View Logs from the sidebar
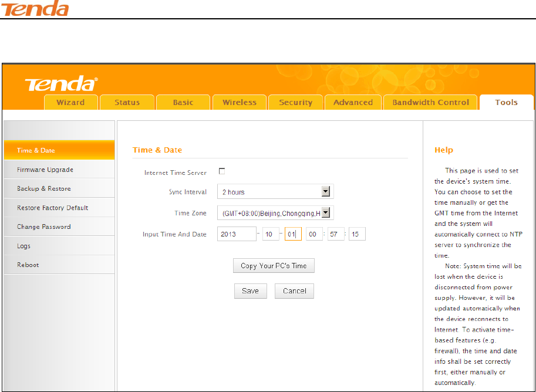536x392 pixels. [59, 246]
